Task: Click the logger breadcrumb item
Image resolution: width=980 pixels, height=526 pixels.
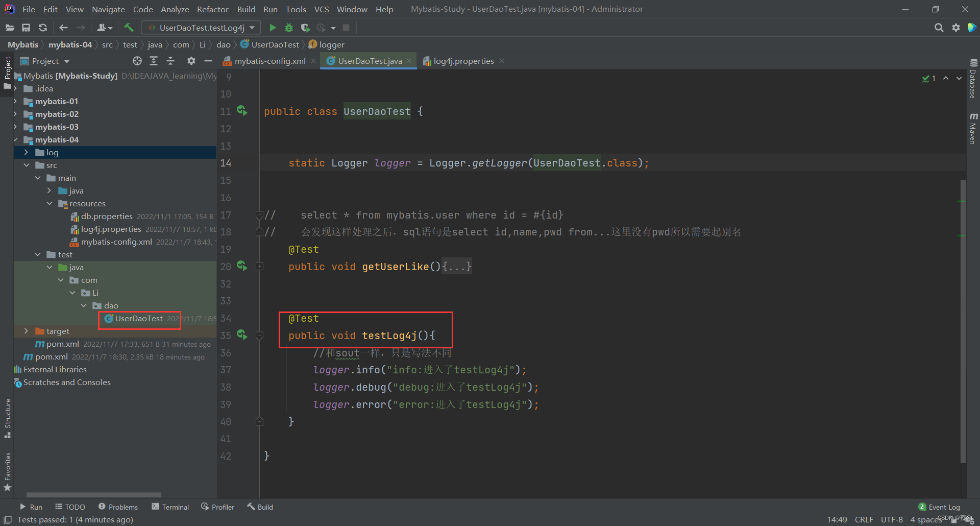Action: pyautogui.click(x=327, y=44)
